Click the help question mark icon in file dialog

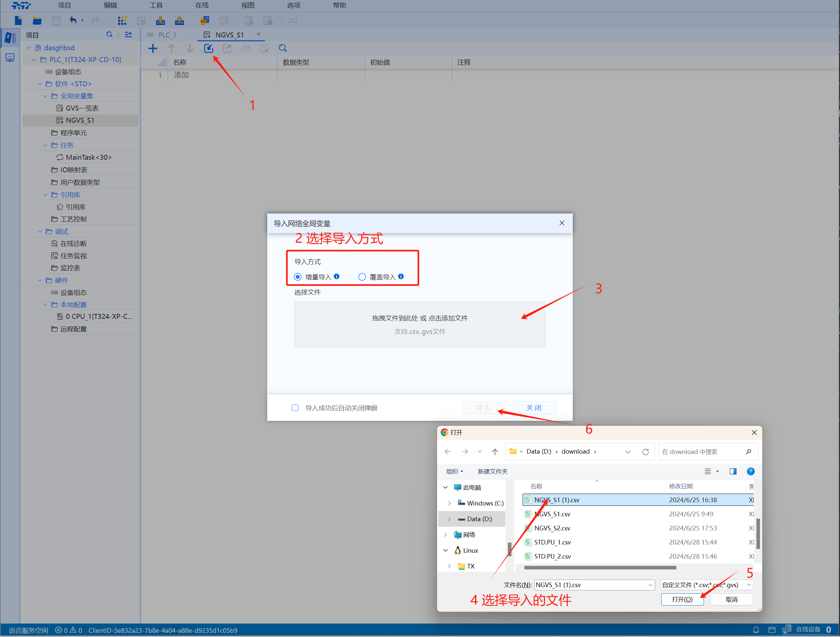[750, 471]
